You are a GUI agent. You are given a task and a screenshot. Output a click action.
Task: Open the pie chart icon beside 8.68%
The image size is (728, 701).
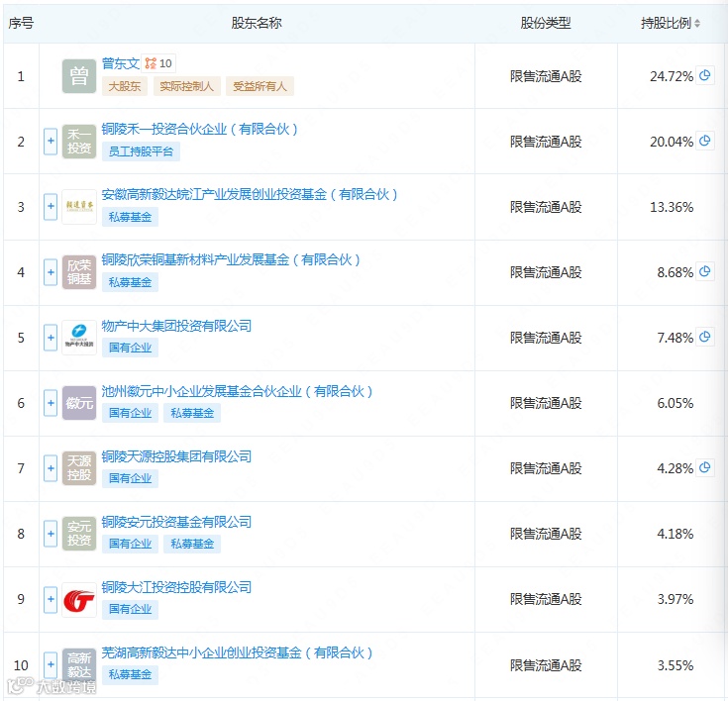click(x=705, y=271)
